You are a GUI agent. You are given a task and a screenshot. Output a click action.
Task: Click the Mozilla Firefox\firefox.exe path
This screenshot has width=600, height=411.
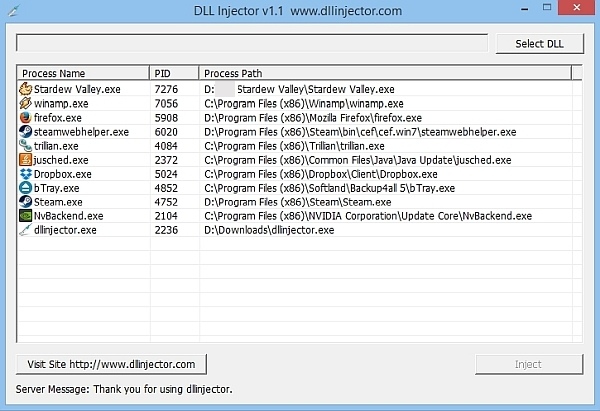[313, 118]
